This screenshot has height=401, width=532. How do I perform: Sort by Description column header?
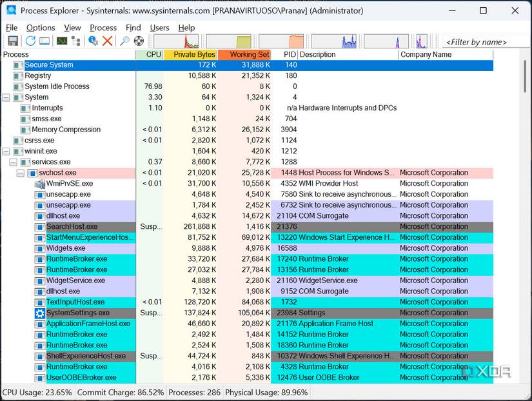348,55
